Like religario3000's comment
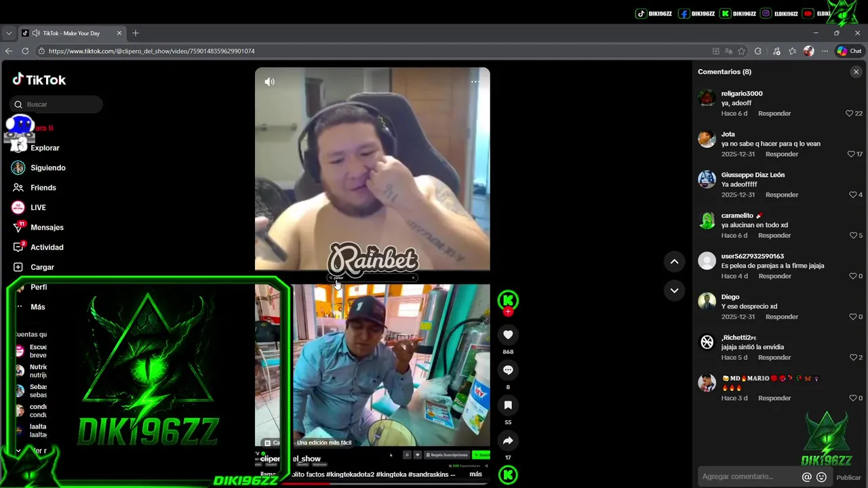Image resolution: width=868 pixels, height=488 pixels. [x=849, y=113]
